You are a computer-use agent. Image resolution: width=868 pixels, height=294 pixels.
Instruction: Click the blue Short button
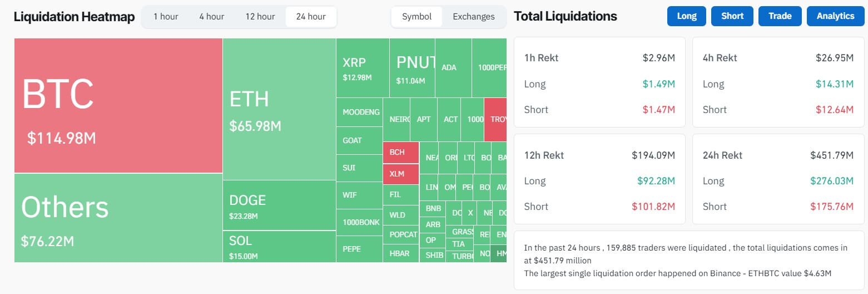tap(732, 16)
